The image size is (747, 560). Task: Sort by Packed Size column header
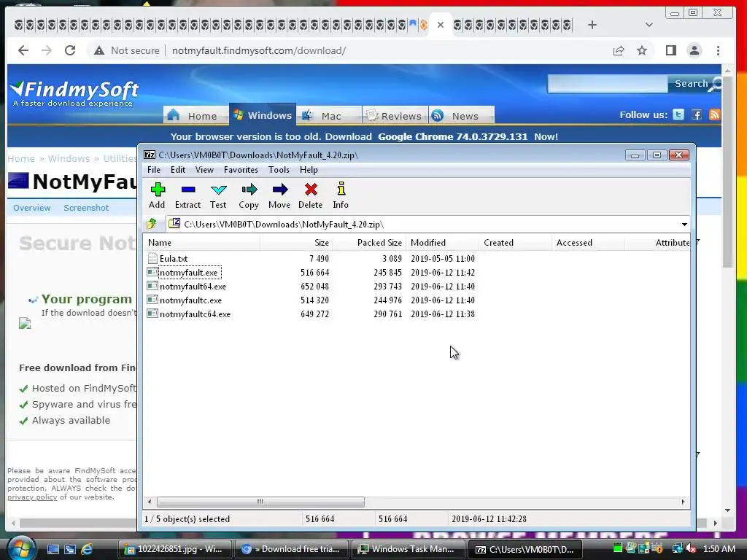(369, 243)
